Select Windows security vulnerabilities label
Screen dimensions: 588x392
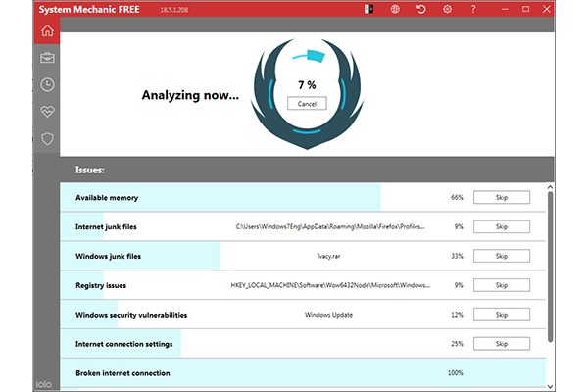pyautogui.click(x=131, y=315)
